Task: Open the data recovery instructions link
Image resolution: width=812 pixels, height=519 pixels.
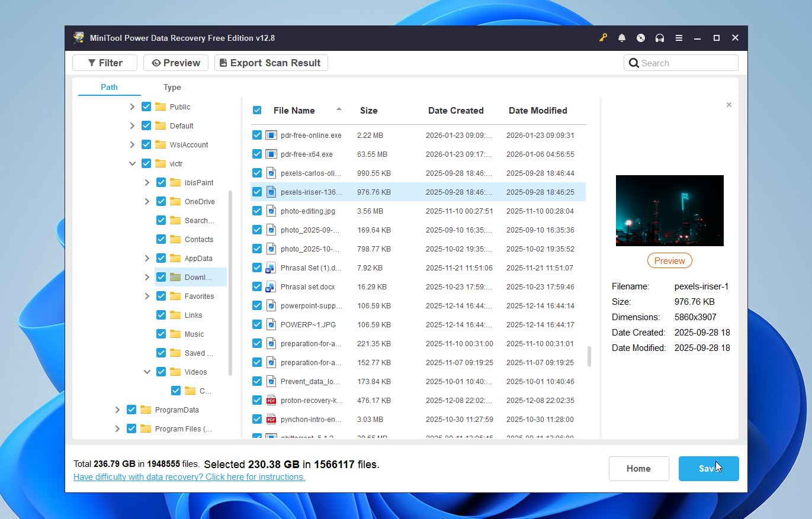Action: point(189,477)
